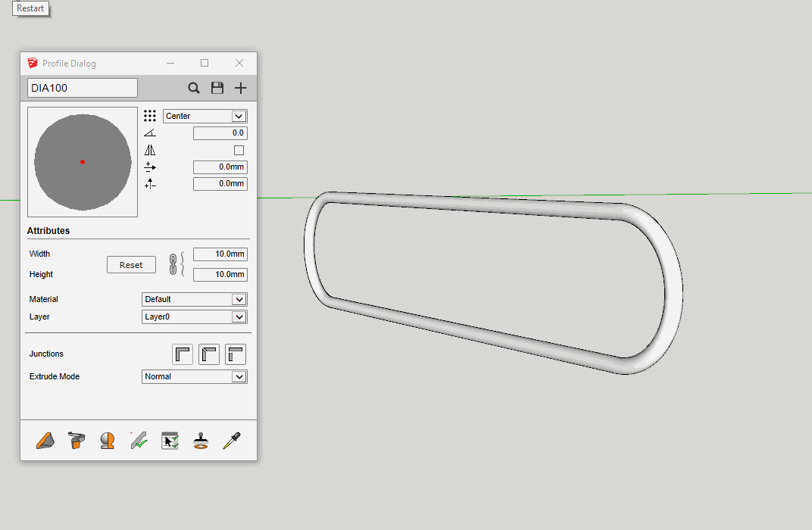The image size is (812, 530).
Task: Click the Width label
Action: 39,254
